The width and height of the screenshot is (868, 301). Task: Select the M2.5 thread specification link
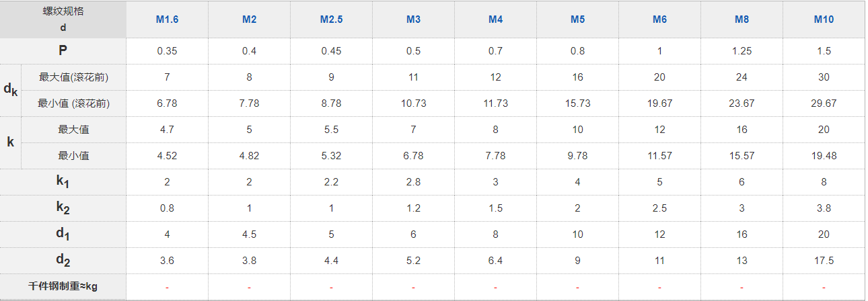(x=331, y=19)
